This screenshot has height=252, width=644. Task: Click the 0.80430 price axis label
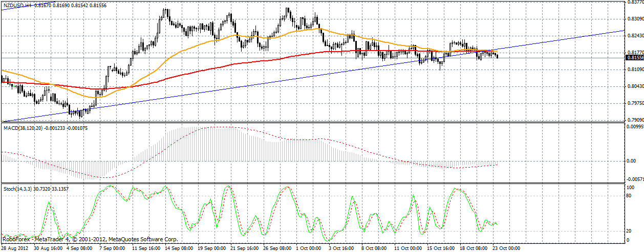635,86
